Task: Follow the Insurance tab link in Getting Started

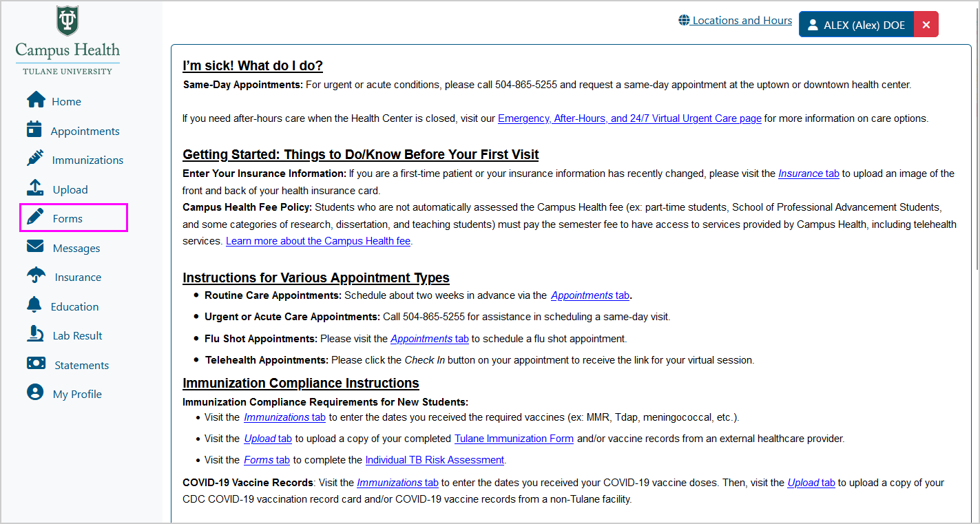Action: [809, 174]
